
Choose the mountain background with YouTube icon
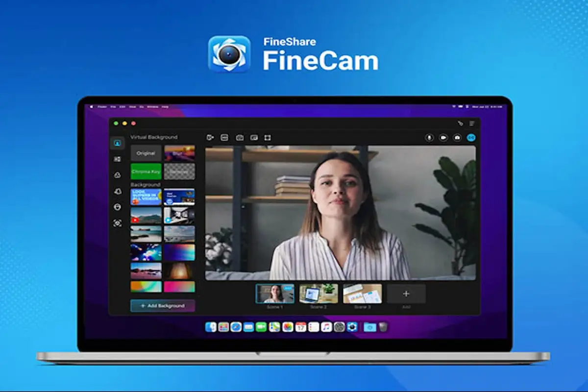tap(146, 215)
